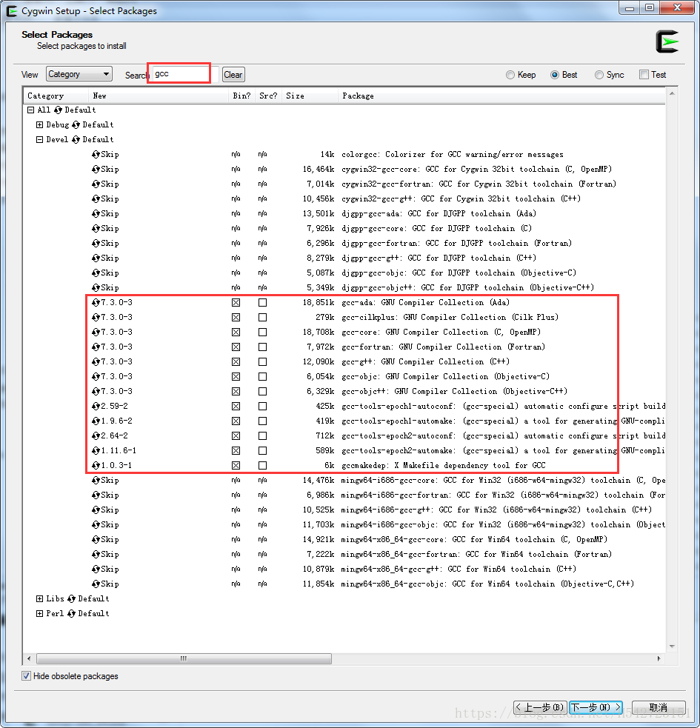Cycle version icon for gcc-objc: package
Image resolution: width=700 pixels, height=728 pixels.
[x=96, y=376]
